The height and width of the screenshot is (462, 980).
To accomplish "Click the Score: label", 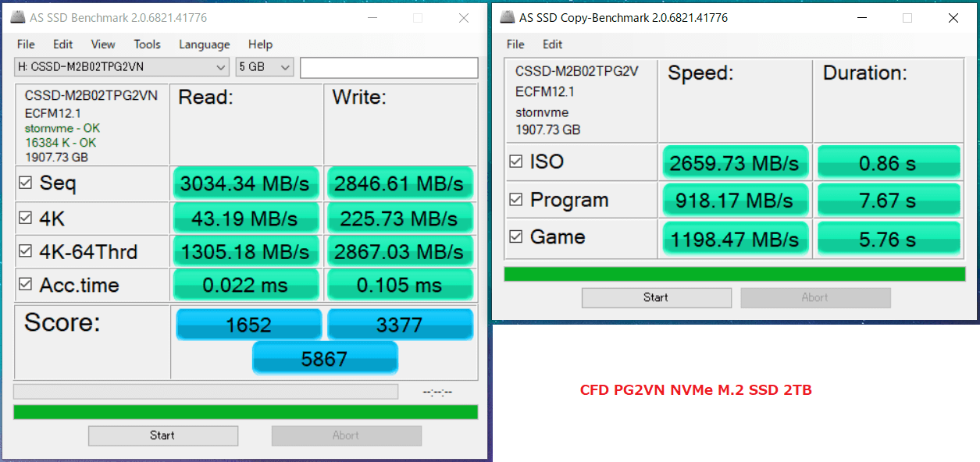I will tap(62, 322).
